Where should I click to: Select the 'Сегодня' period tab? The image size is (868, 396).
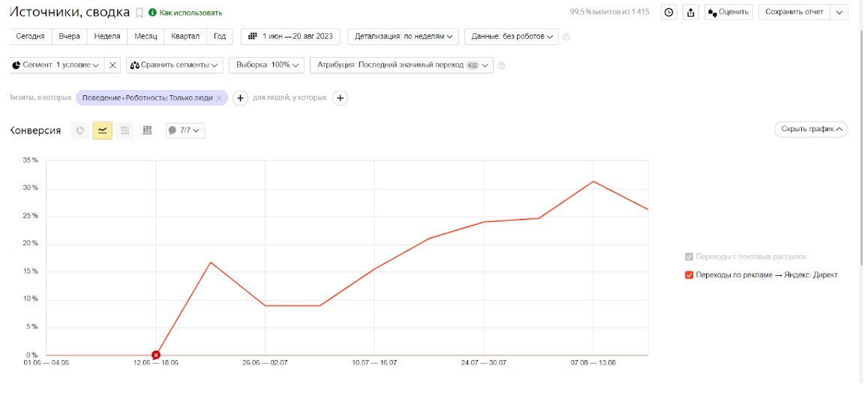(31, 37)
